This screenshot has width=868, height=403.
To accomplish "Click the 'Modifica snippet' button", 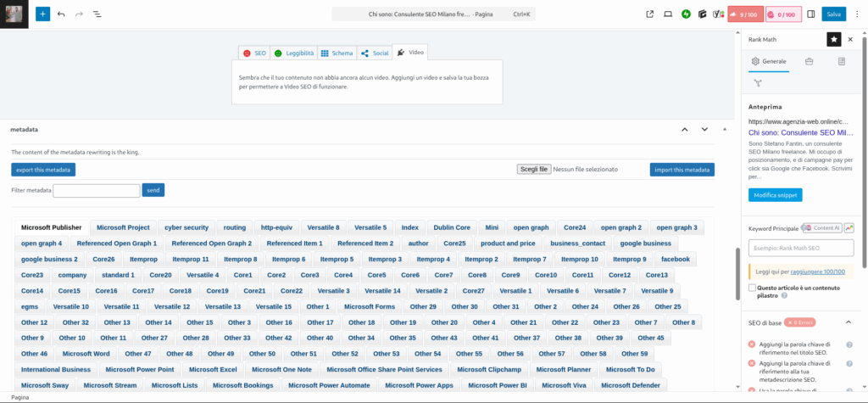I will coord(775,195).
